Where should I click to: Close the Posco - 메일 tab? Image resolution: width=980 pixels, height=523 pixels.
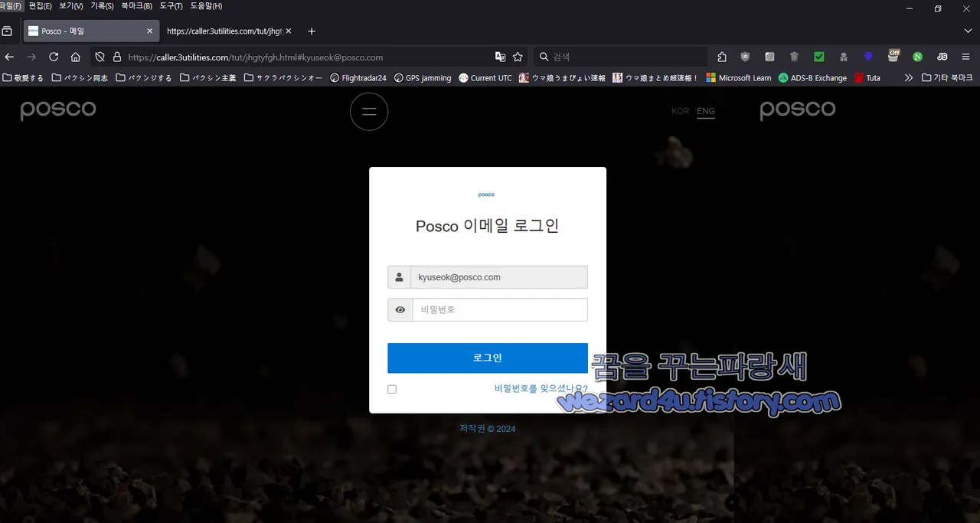click(150, 31)
